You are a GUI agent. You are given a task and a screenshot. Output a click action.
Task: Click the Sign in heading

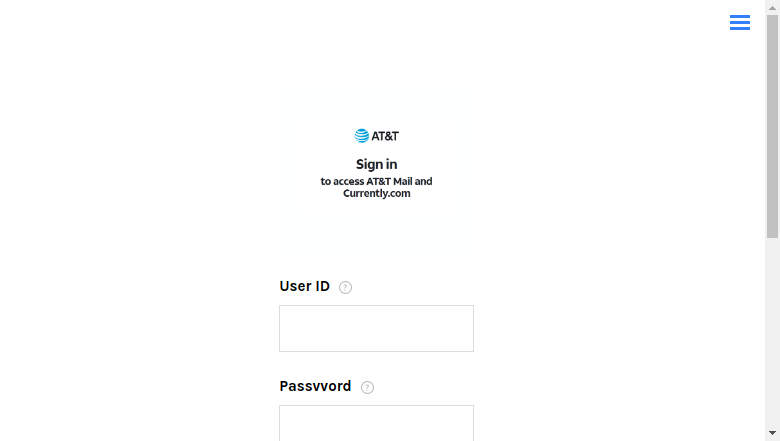click(x=377, y=165)
